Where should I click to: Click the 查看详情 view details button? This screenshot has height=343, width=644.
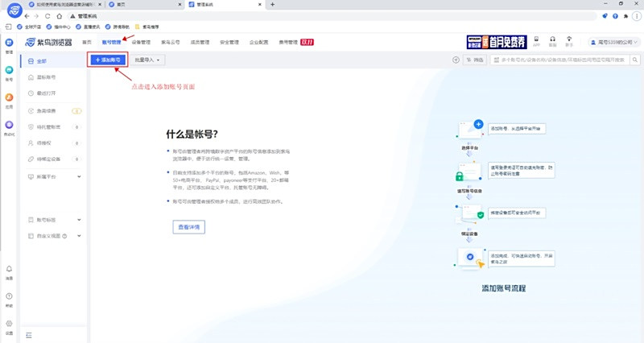pos(191,227)
